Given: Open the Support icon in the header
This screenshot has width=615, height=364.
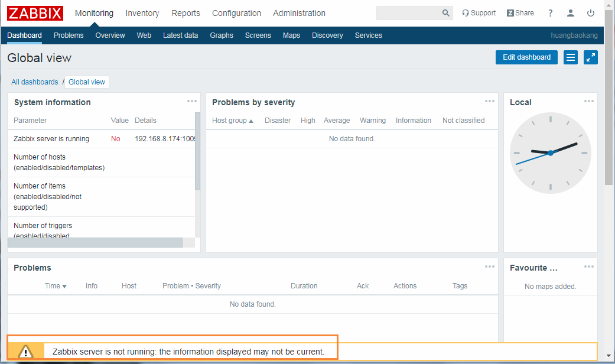Looking at the screenshot, I should coord(479,12).
